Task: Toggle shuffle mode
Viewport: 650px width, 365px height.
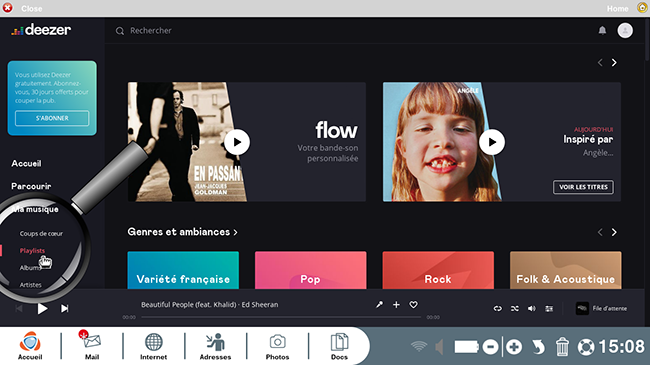Action: coord(514,309)
